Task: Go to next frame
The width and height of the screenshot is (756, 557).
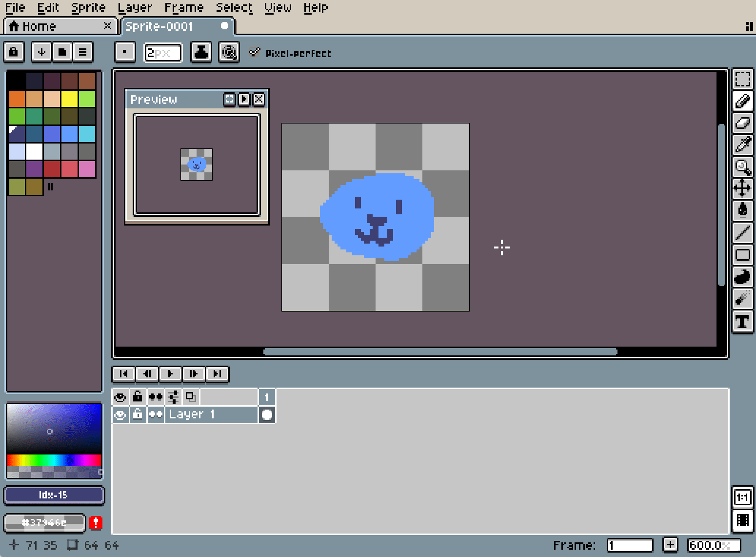Action: (x=194, y=374)
